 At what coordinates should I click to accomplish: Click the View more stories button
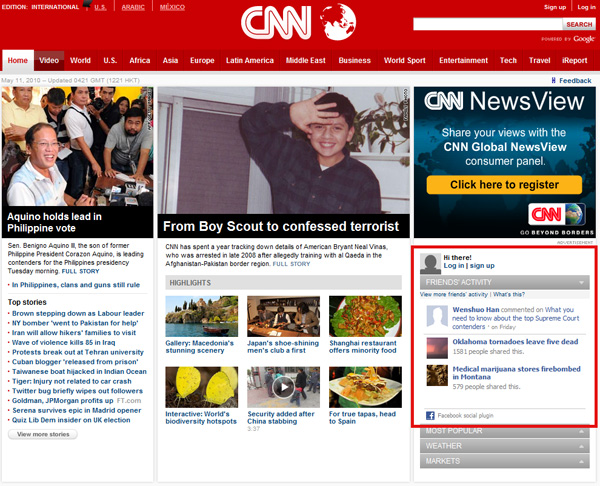tap(43, 435)
